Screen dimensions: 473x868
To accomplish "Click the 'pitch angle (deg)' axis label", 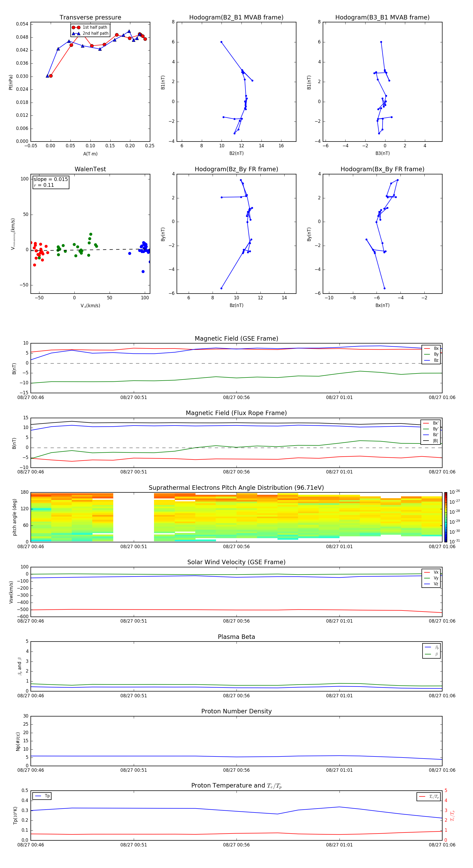I will (14, 517).
